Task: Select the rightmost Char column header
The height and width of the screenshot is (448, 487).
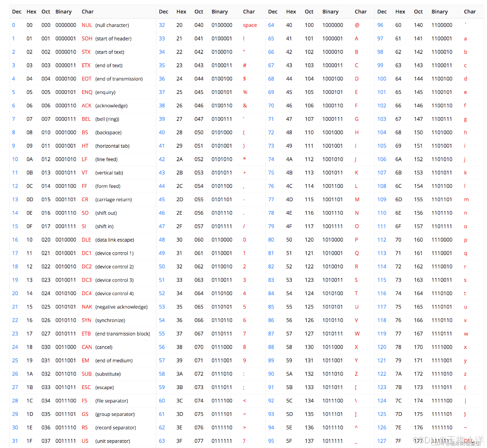Action: pyautogui.click(x=469, y=12)
